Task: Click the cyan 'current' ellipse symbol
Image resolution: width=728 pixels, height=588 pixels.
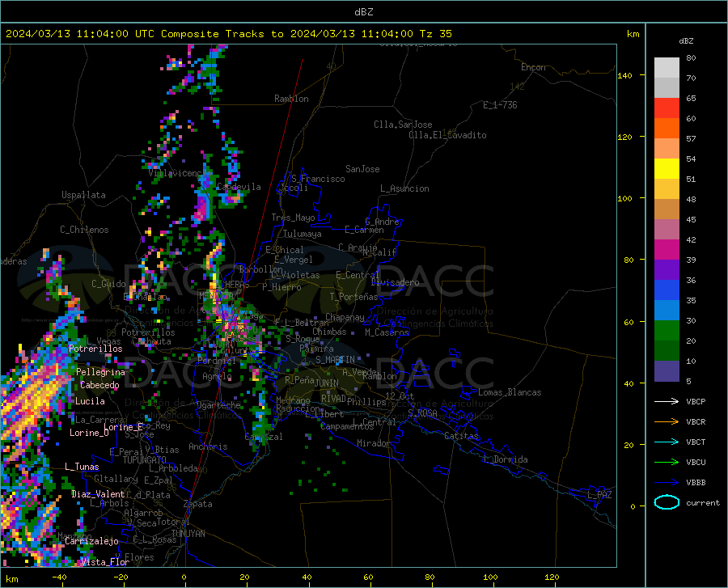Action: (x=667, y=502)
